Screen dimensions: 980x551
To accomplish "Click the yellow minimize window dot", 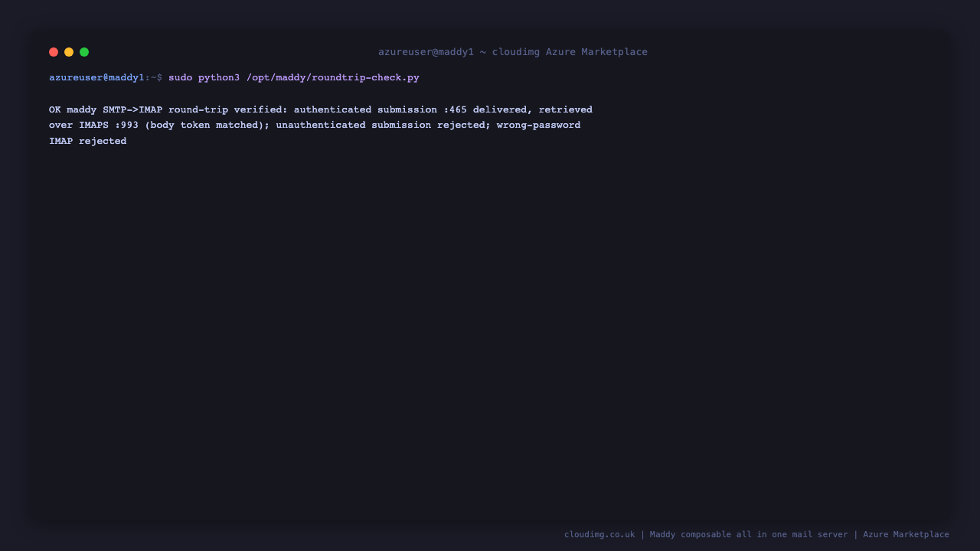I will pos(69,52).
